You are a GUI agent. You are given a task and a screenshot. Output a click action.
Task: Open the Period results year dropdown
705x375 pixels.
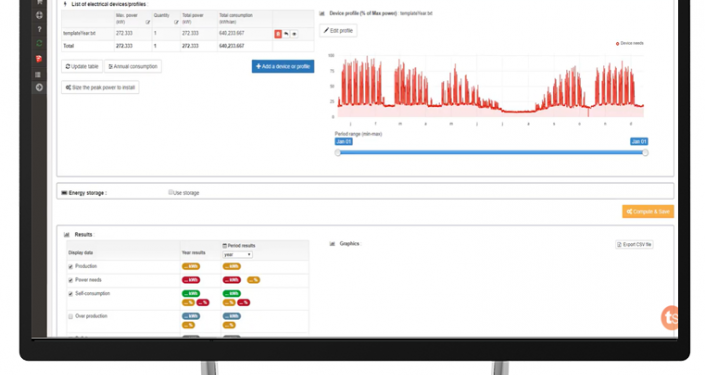(x=237, y=254)
